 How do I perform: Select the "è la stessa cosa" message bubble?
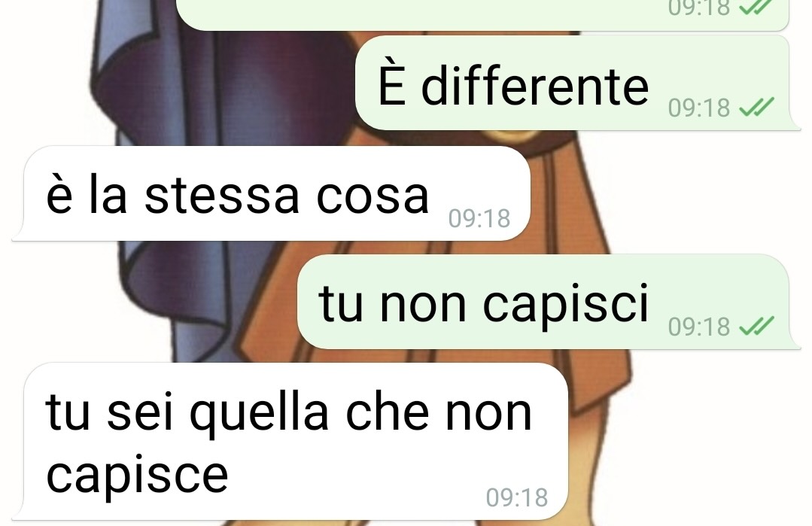click(x=271, y=193)
